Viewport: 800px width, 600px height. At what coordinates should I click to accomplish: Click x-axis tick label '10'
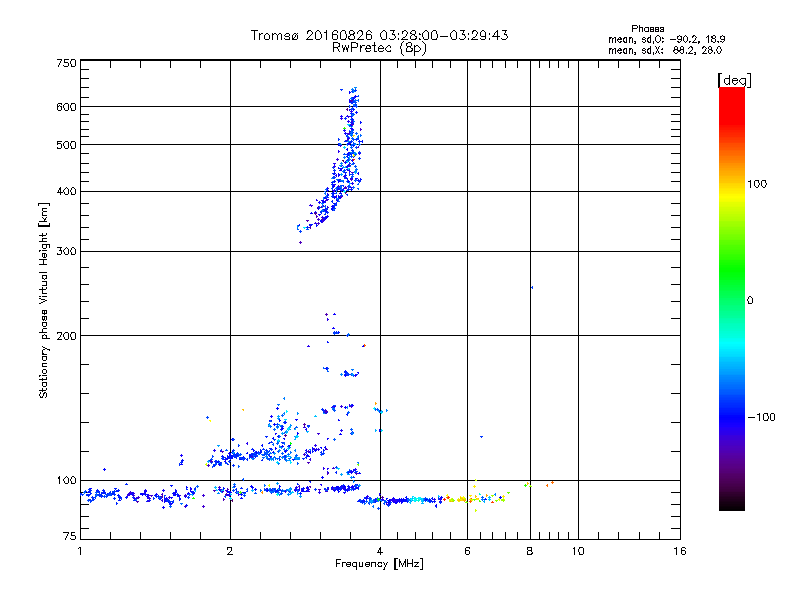click(x=578, y=551)
